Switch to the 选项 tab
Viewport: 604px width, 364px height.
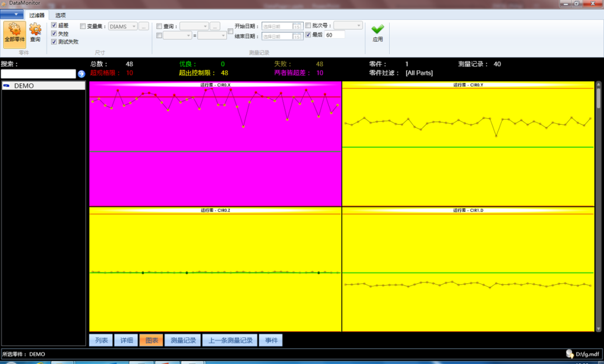click(x=60, y=15)
